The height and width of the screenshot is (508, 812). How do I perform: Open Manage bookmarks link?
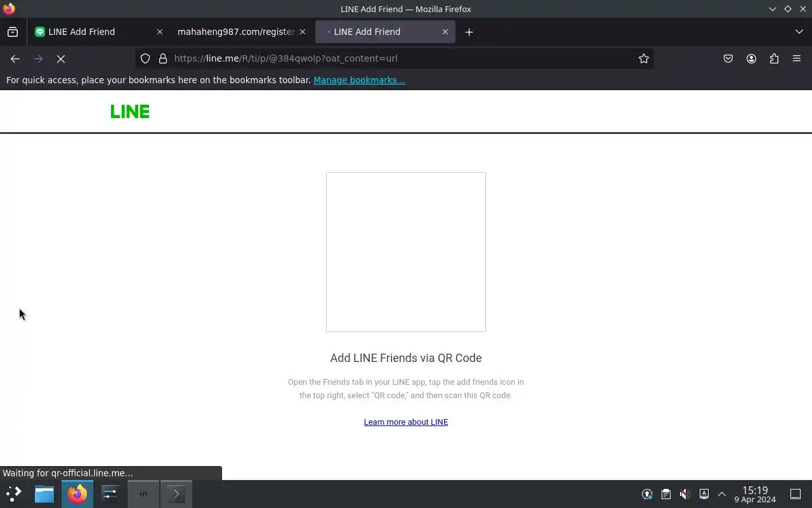pos(359,80)
